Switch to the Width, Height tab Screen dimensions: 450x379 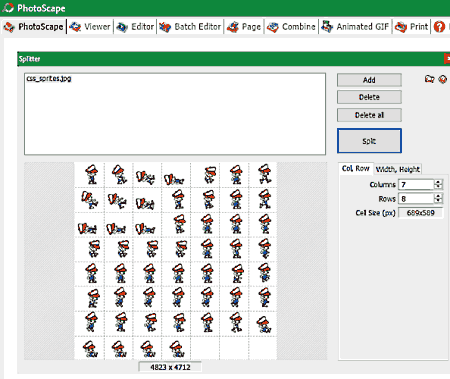tap(398, 169)
